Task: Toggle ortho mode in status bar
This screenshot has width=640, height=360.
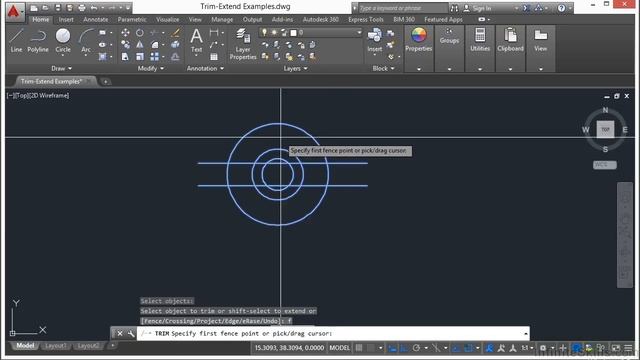Action: (404, 348)
